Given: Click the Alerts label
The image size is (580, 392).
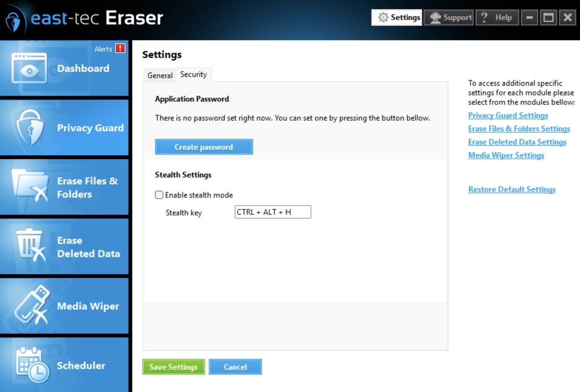Looking at the screenshot, I should pos(103,49).
